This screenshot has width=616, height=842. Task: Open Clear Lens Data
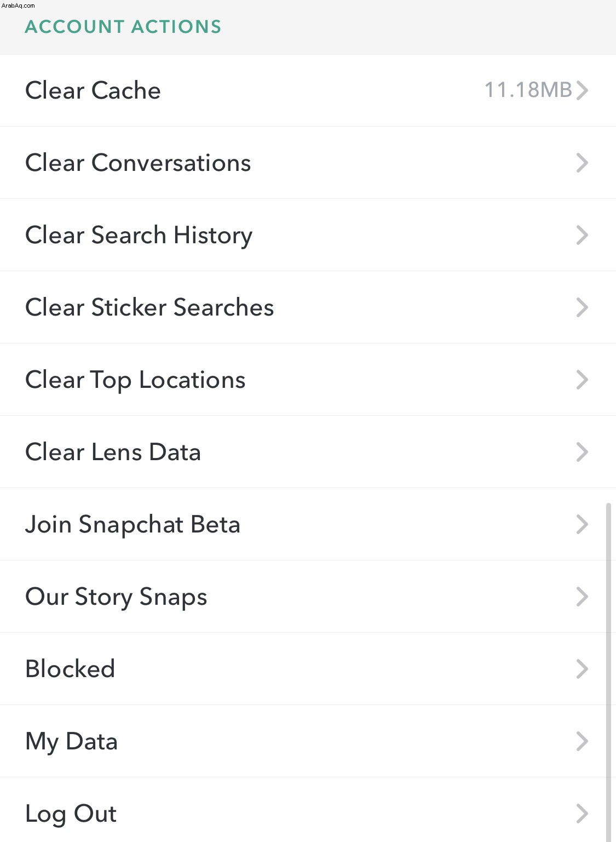[308, 452]
